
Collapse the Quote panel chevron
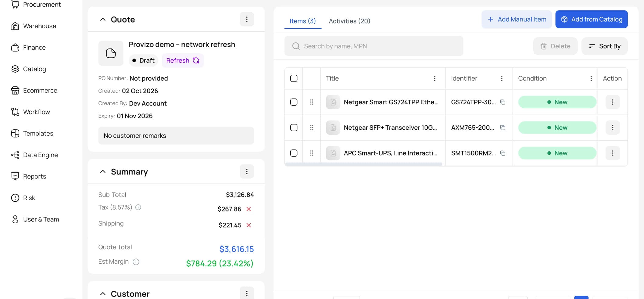(x=103, y=20)
